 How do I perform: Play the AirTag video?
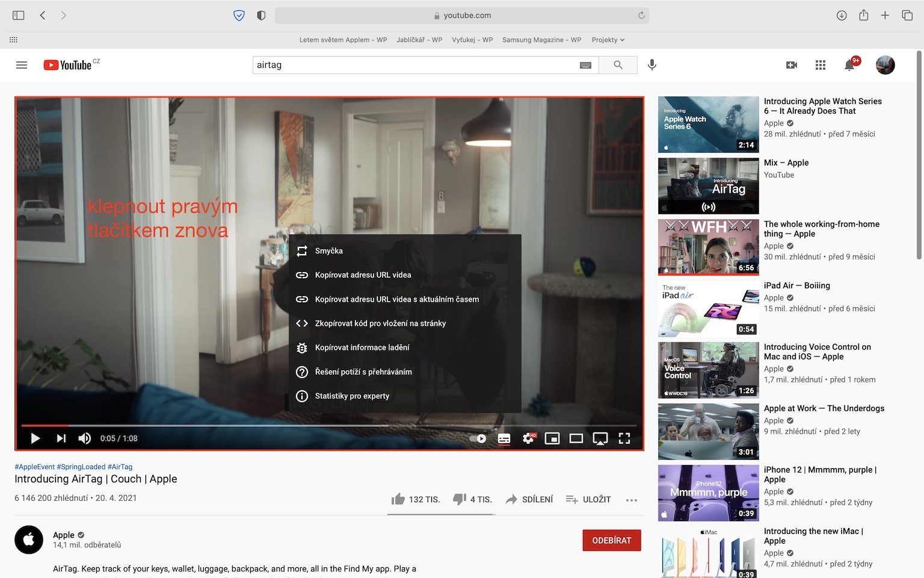click(35, 438)
